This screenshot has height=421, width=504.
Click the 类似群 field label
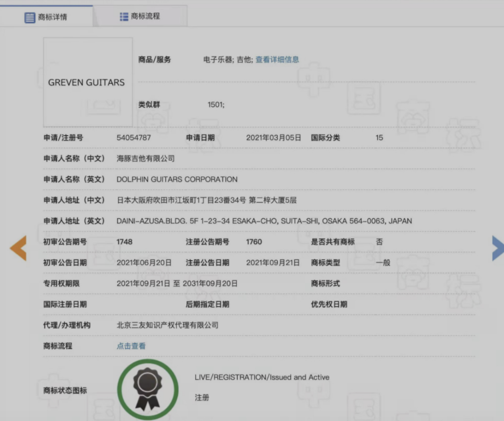tap(149, 105)
